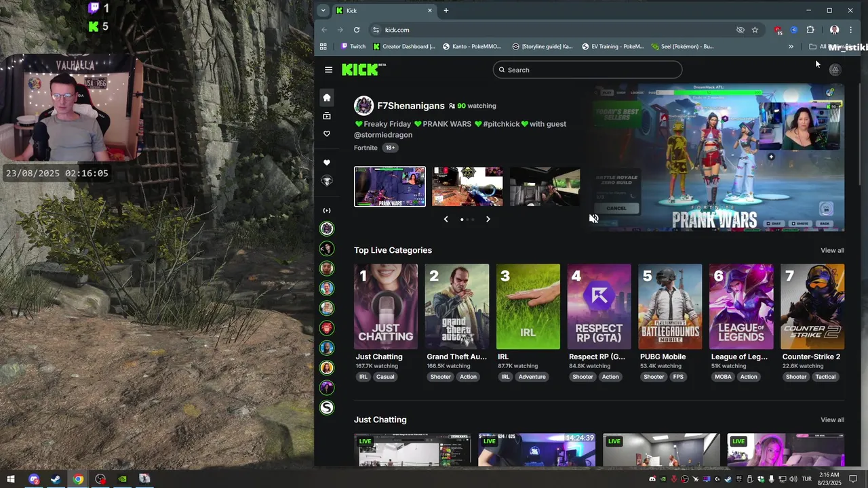Open the IRL category card
The image size is (868, 488).
click(x=528, y=306)
